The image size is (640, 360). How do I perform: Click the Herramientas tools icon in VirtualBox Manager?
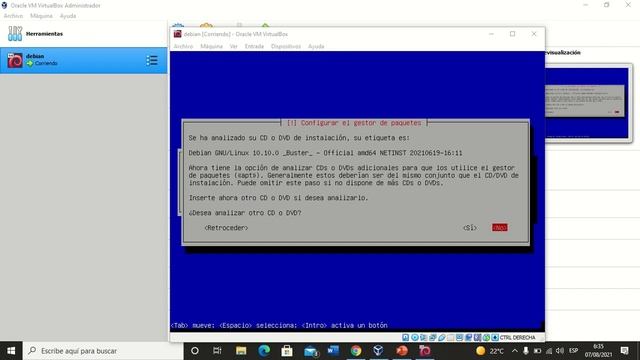coord(15,33)
